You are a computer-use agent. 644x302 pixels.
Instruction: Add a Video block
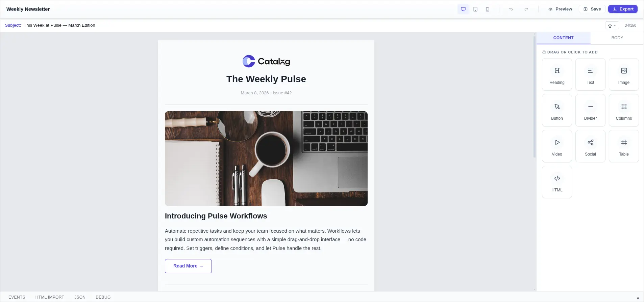click(557, 146)
